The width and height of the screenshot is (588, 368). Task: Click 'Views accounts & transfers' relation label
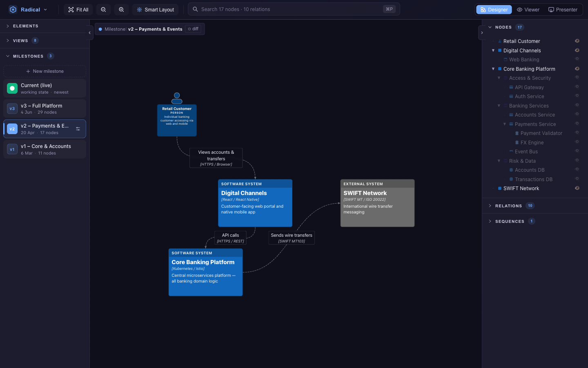click(216, 158)
